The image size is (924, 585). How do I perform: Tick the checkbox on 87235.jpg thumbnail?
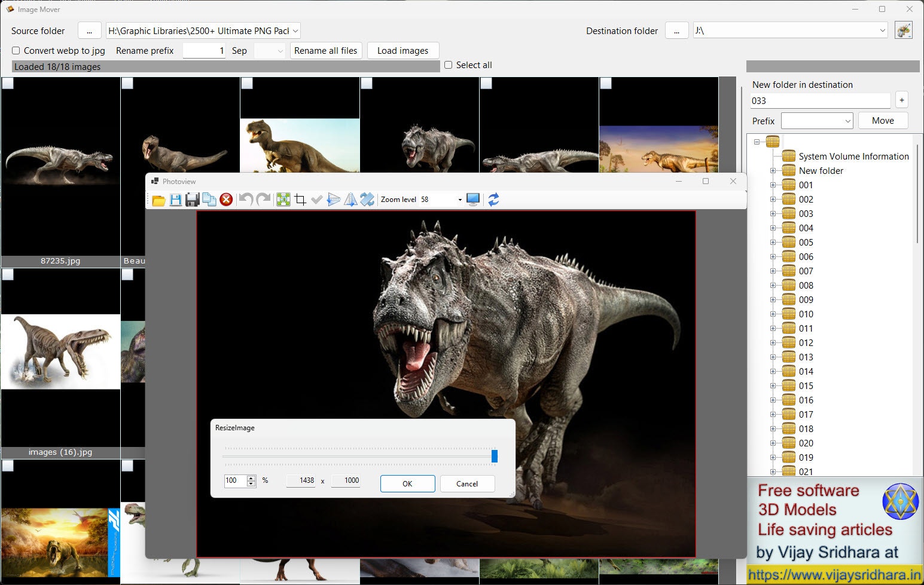[8, 84]
